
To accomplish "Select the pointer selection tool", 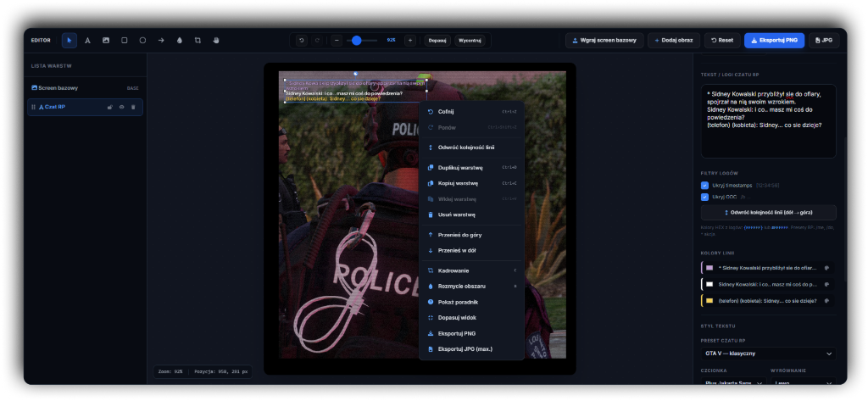I will coord(70,41).
